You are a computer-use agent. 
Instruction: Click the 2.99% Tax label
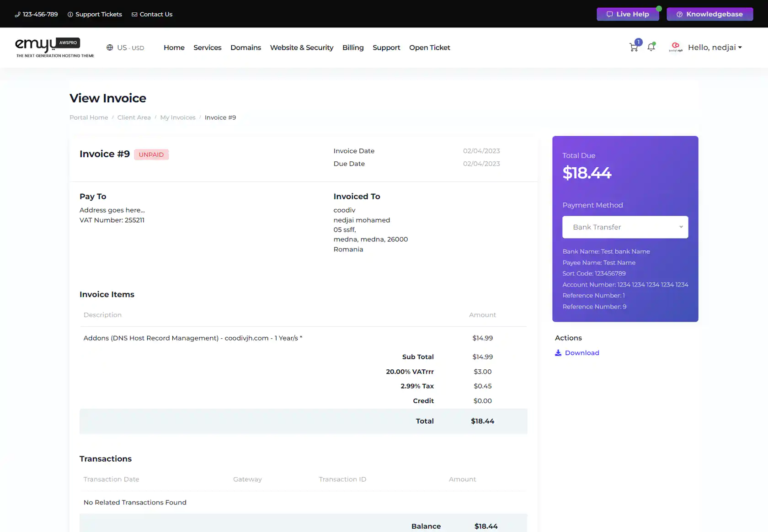click(x=417, y=386)
